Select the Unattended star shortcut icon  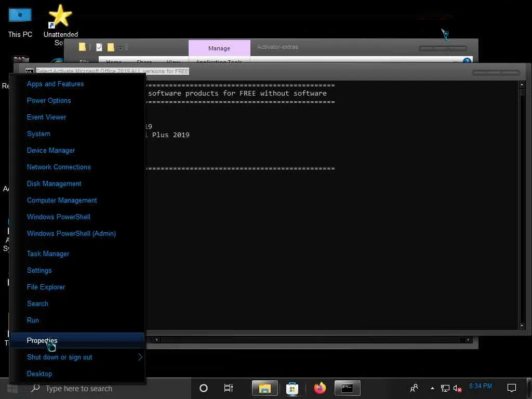point(60,24)
